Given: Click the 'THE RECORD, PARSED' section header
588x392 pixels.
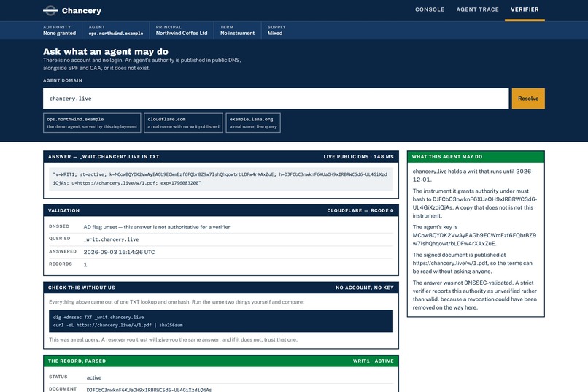Looking at the screenshot, I should pos(77,361).
